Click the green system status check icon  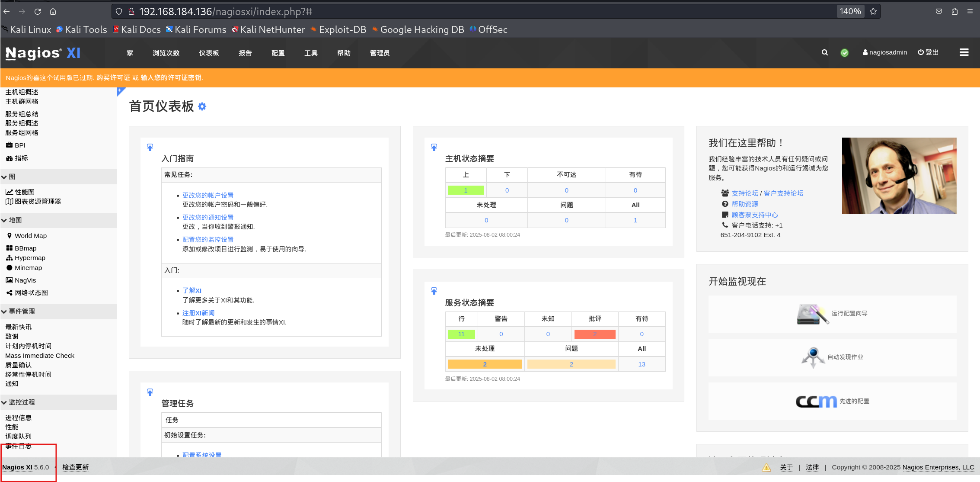(x=844, y=53)
